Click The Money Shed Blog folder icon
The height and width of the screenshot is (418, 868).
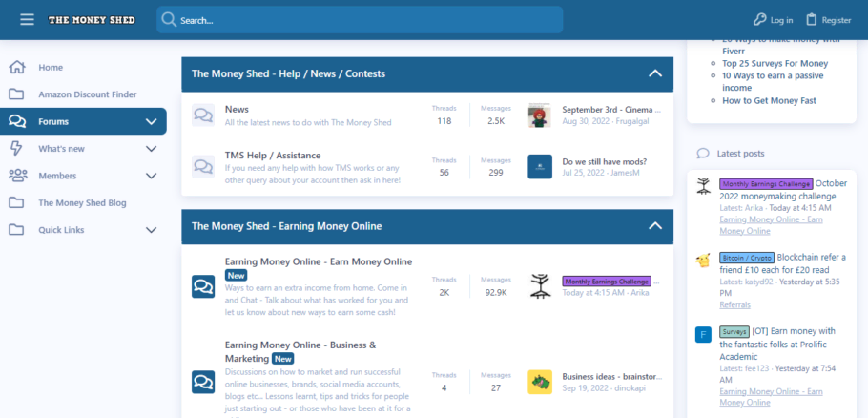click(16, 202)
